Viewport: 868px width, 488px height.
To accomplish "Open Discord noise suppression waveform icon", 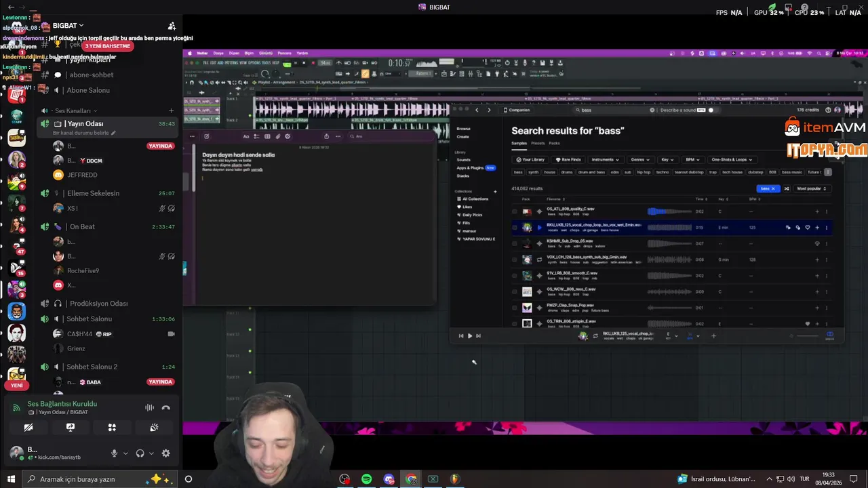I will [x=149, y=407].
